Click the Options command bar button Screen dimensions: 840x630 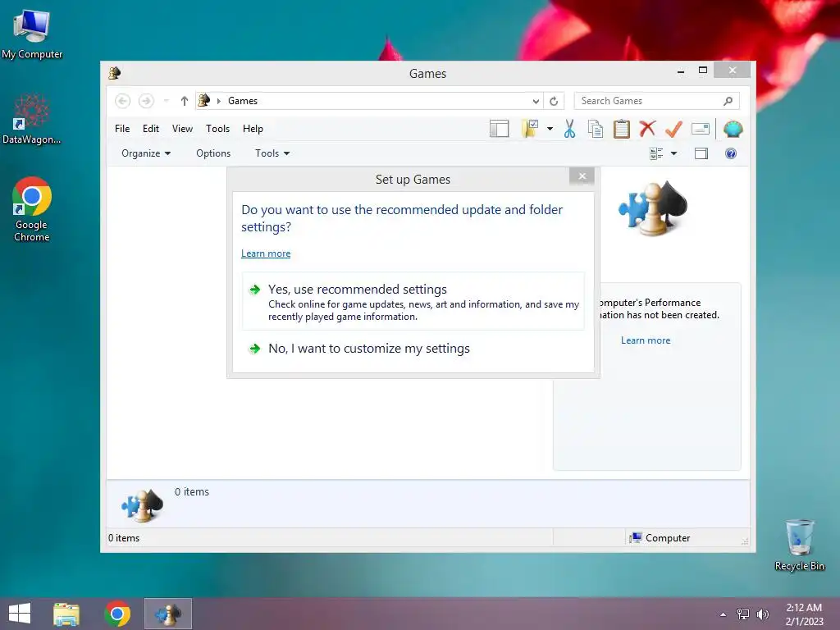213,153
